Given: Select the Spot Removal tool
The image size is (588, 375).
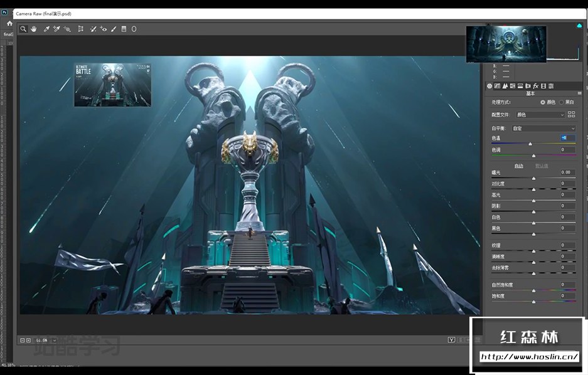Looking at the screenshot, I should tap(93, 29).
